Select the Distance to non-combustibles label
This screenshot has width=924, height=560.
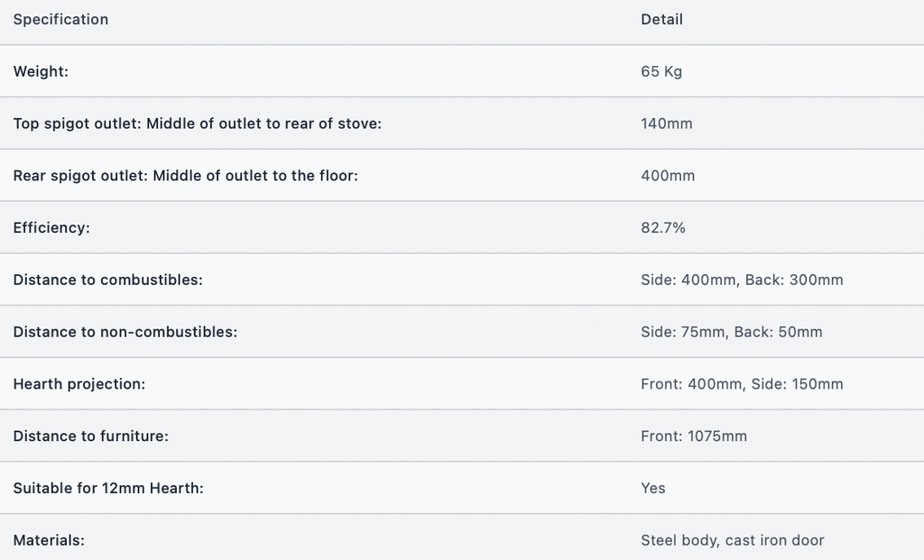tap(125, 332)
